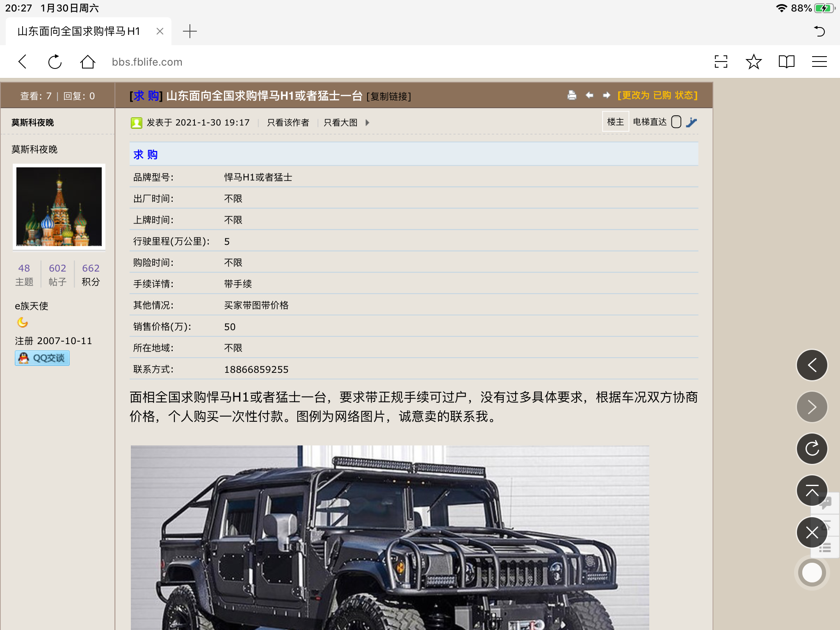Tap the scan/fullscreen frame icon
840x630 pixels.
click(x=721, y=62)
